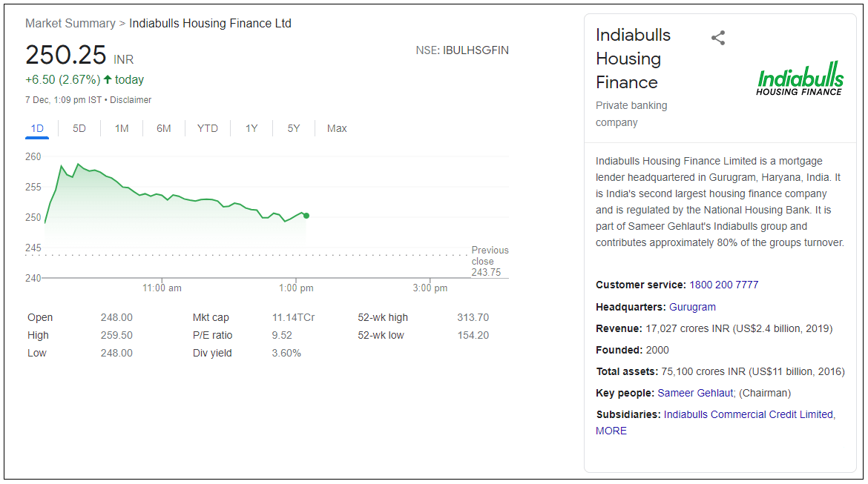Click the 3:00 pm time axis label
The width and height of the screenshot is (868, 484).
430,288
